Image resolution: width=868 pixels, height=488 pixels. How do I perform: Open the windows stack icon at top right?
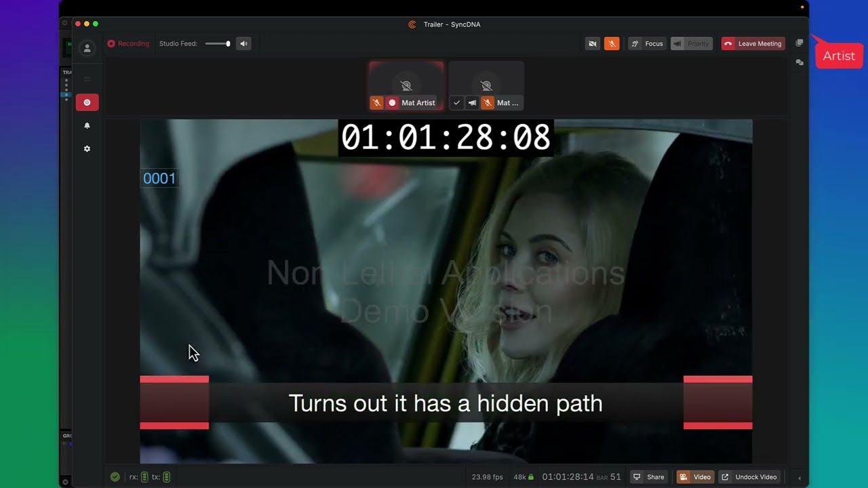coord(800,43)
